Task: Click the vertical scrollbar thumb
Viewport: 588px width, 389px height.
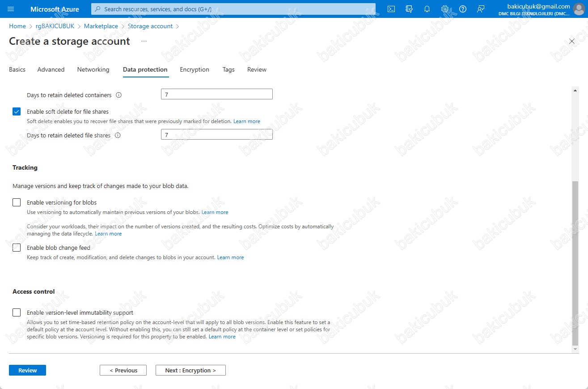Action: click(x=575, y=263)
